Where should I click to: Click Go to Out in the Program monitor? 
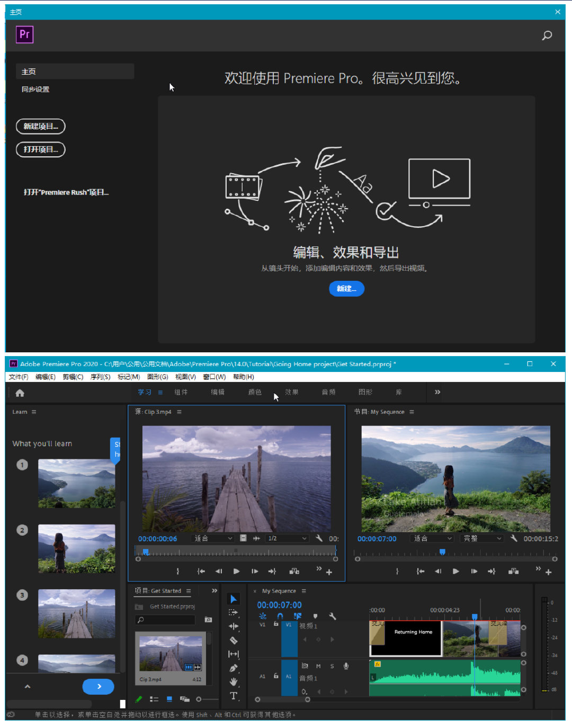tap(491, 571)
